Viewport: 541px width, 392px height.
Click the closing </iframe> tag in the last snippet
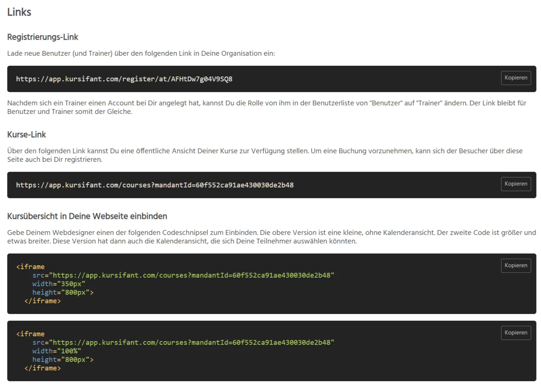coord(42,368)
